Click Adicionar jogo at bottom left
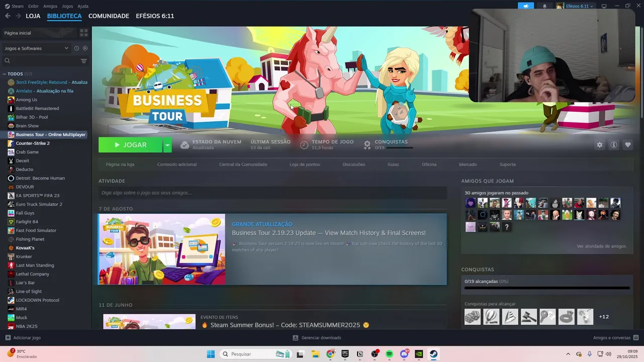644x362 pixels. tap(23, 338)
